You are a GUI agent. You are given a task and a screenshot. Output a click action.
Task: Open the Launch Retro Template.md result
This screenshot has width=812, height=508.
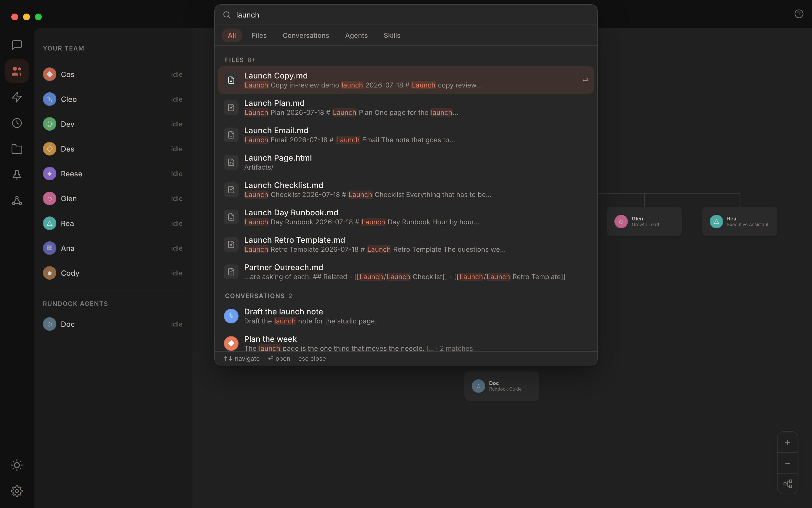click(x=406, y=244)
